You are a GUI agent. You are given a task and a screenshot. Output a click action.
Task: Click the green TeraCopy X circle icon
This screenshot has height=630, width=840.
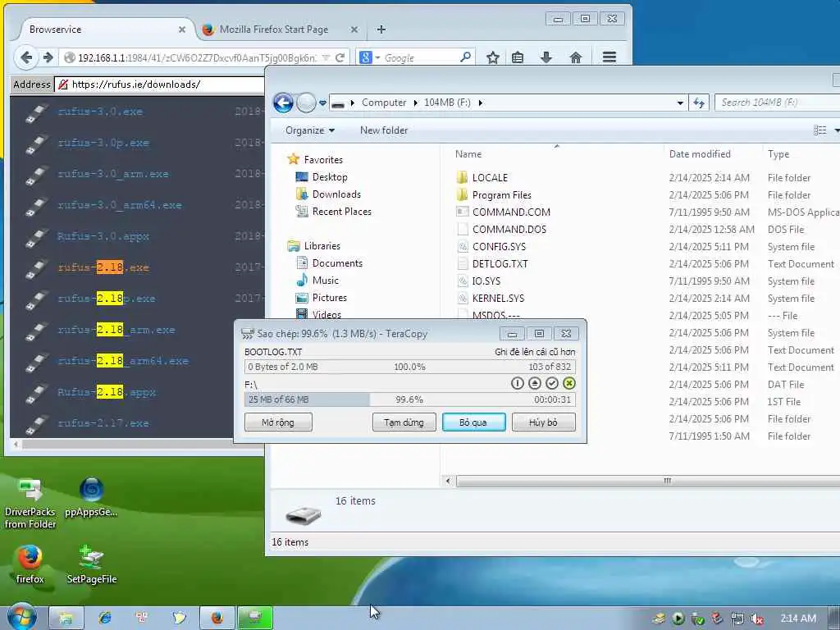[x=569, y=383]
